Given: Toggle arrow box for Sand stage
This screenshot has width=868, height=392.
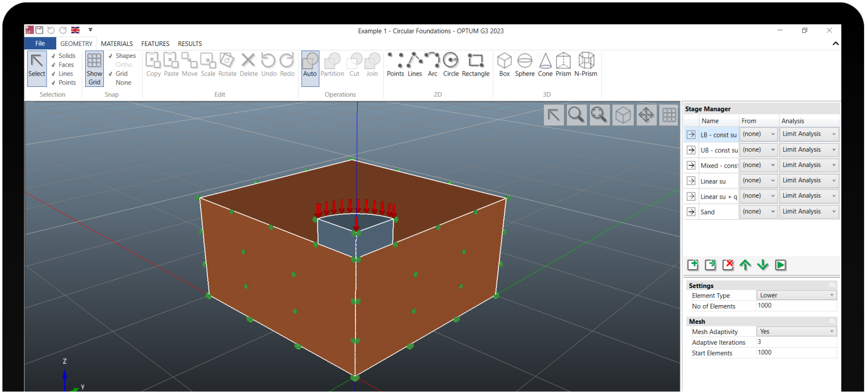Looking at the screenshot, I should click(691, 212).
